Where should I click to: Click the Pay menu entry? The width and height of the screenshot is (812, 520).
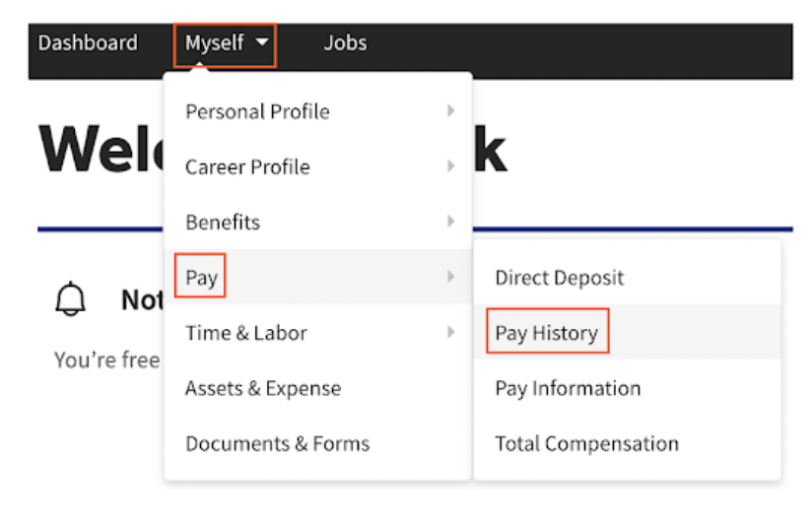point(201,278)
